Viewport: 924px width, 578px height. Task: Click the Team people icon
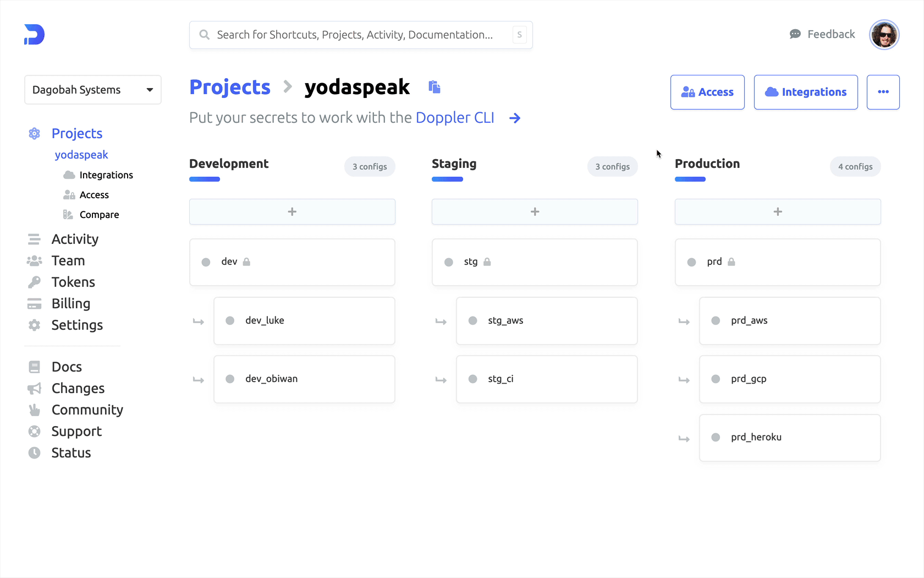tap(34, 260)
